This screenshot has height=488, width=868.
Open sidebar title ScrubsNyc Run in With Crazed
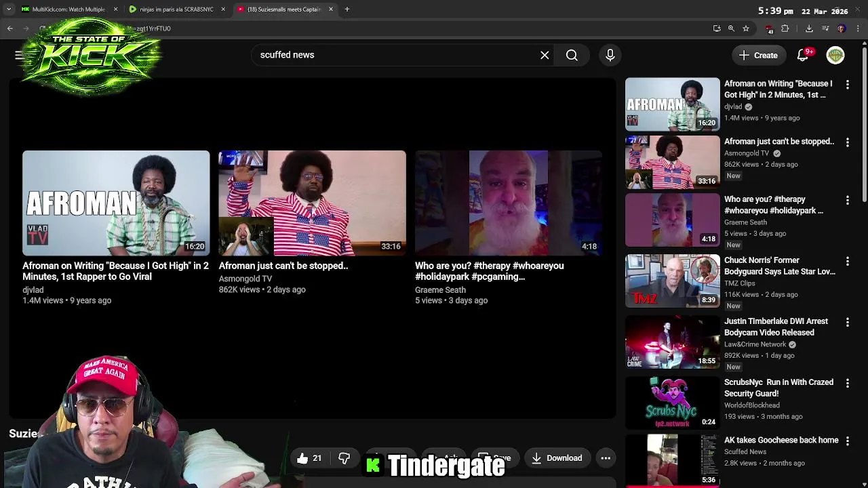(778, 388)
